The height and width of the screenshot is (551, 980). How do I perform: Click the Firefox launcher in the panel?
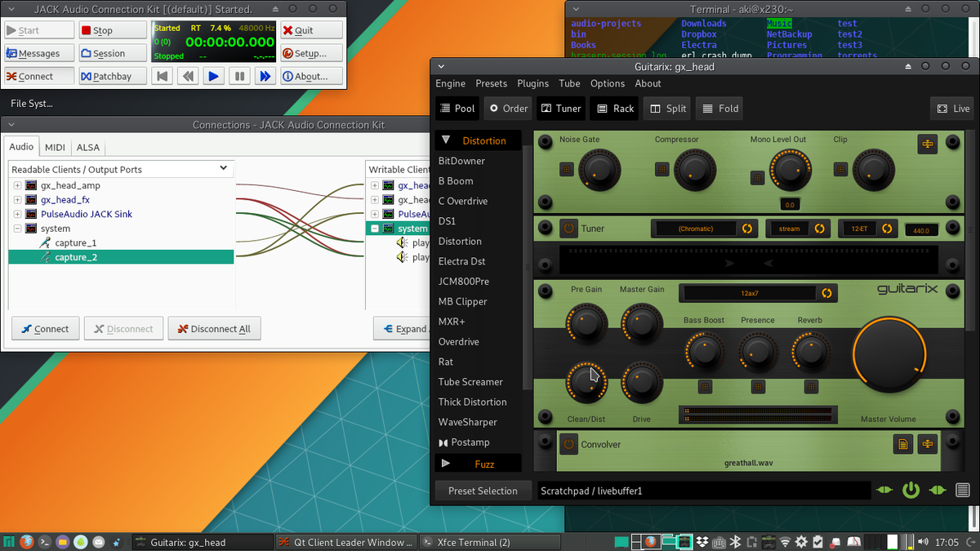(x=27, y=542)
